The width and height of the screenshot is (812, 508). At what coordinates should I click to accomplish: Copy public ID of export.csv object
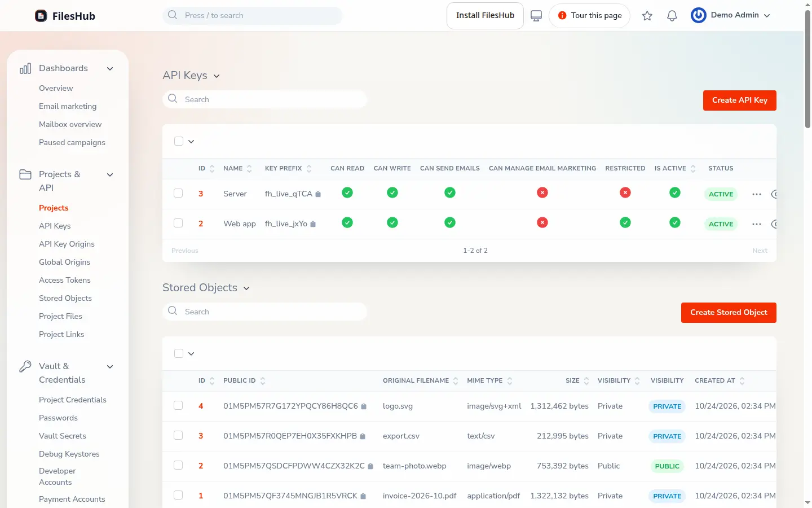(x=363, y=436)
